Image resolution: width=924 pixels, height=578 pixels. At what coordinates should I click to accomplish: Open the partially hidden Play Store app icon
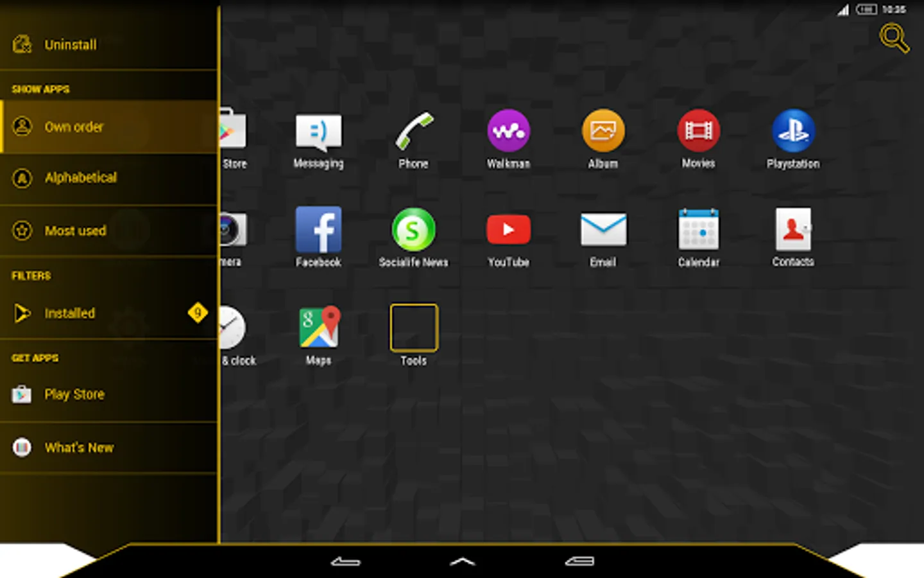232,130
